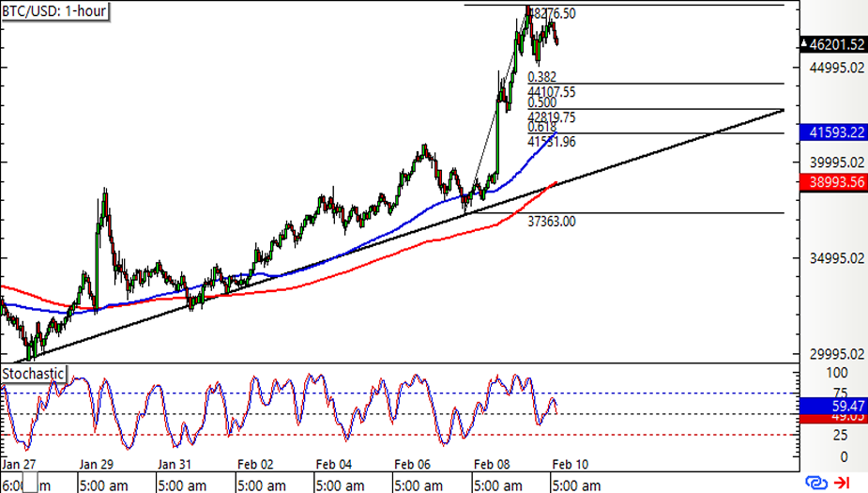Click Feb 08 on the time axis

[489, 464]
